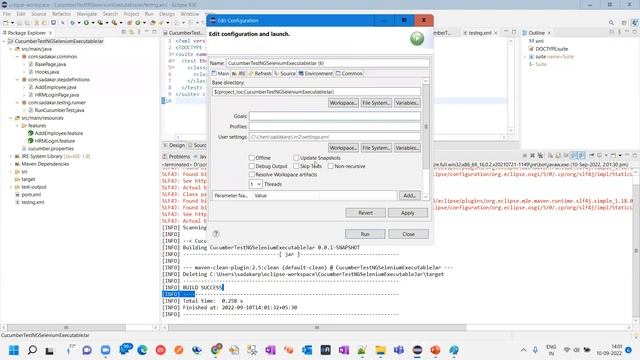Click into the Goals input field
The image size is (640, 360).
pyautogui.click(x=335, y=116)
